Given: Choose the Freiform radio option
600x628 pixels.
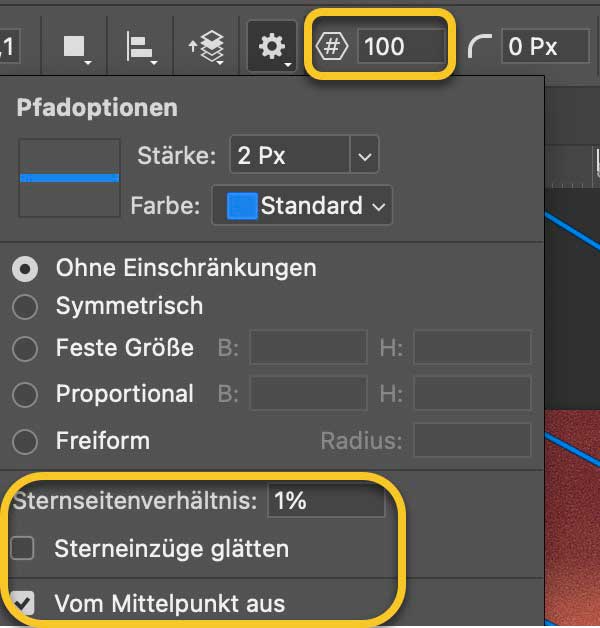Looking at the screenshot, I should coord(25,441).
